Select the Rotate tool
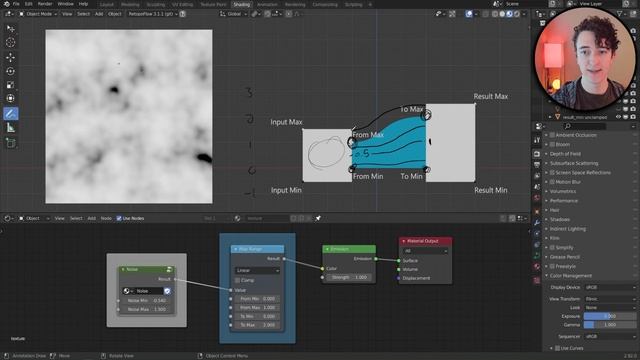 (x=11, y=71)
